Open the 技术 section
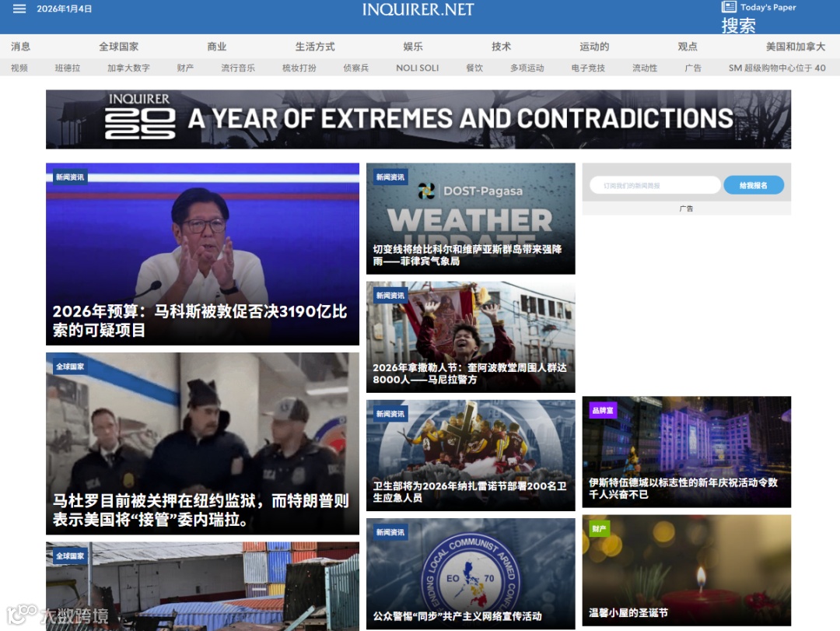The image size is (840, 631). point(501,47)
